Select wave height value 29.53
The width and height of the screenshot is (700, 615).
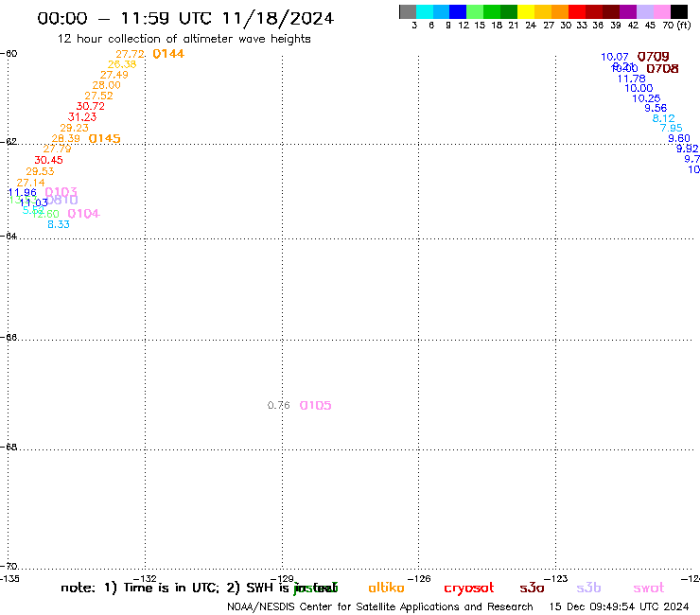point(40,171)
